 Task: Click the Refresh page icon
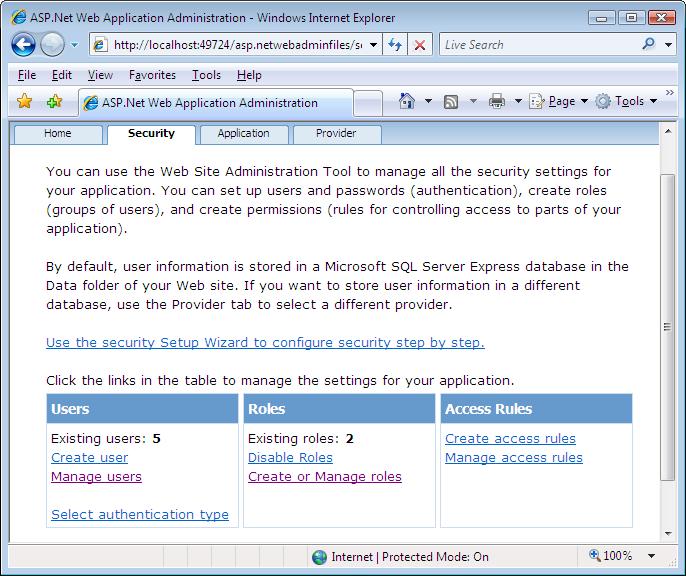coord(395,45)
